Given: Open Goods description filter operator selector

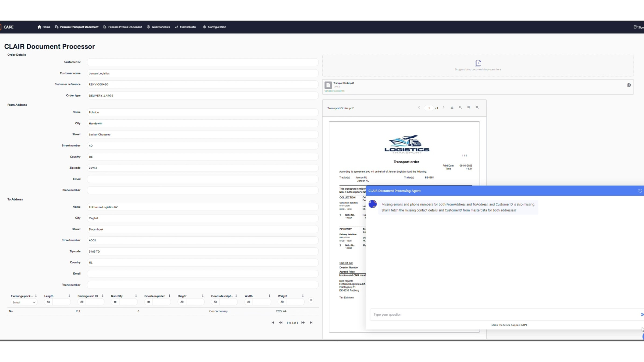Looking at the screenshot, I should 215,302.
